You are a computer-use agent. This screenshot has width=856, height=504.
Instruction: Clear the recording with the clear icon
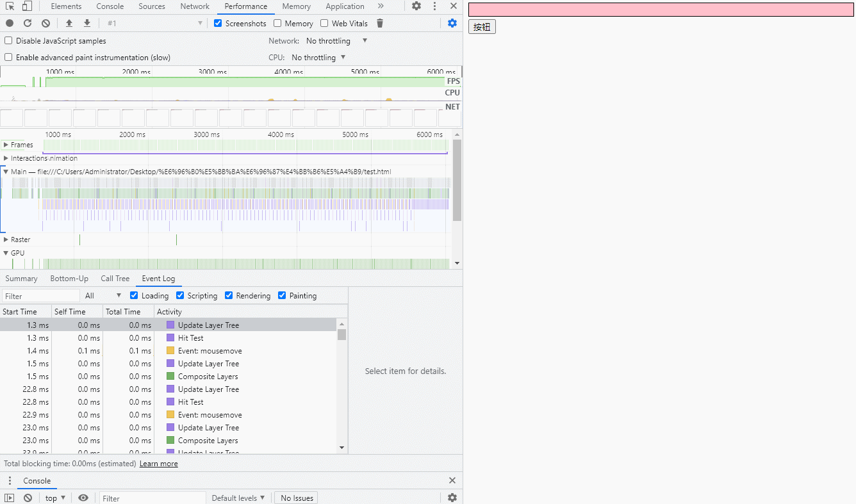tap(45, 23)
